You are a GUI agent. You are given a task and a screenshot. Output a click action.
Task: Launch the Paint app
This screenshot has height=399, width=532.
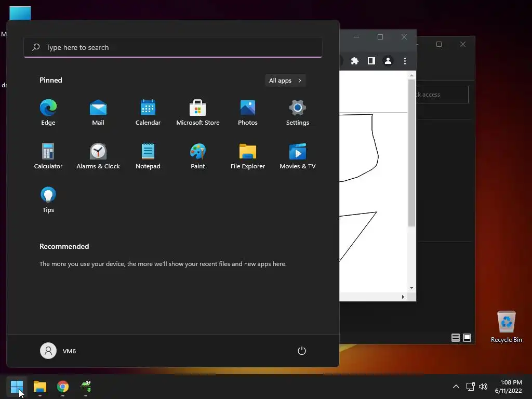click(198, 156)
